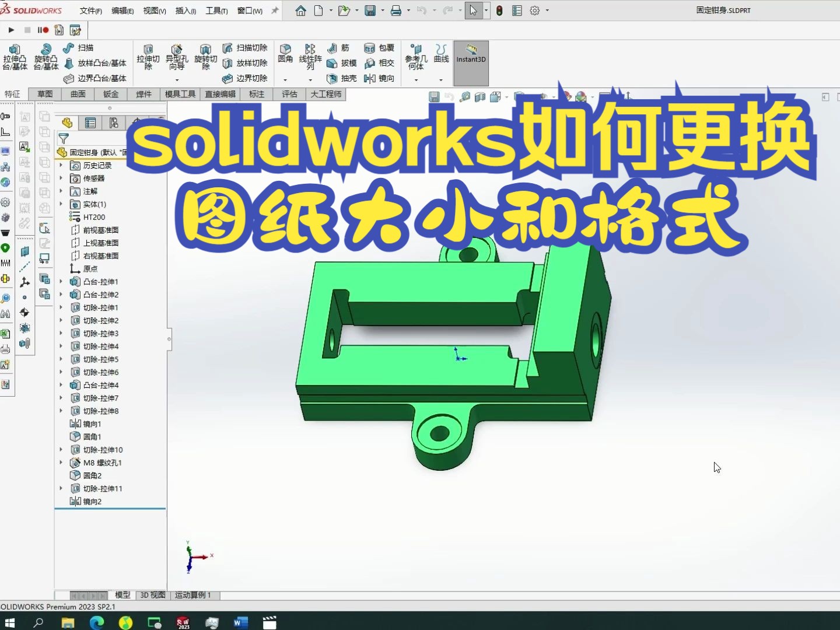Screen dimensions: 840x630
Task: Expand the 凸台-拉伸1 feature node
Action: 61,281
